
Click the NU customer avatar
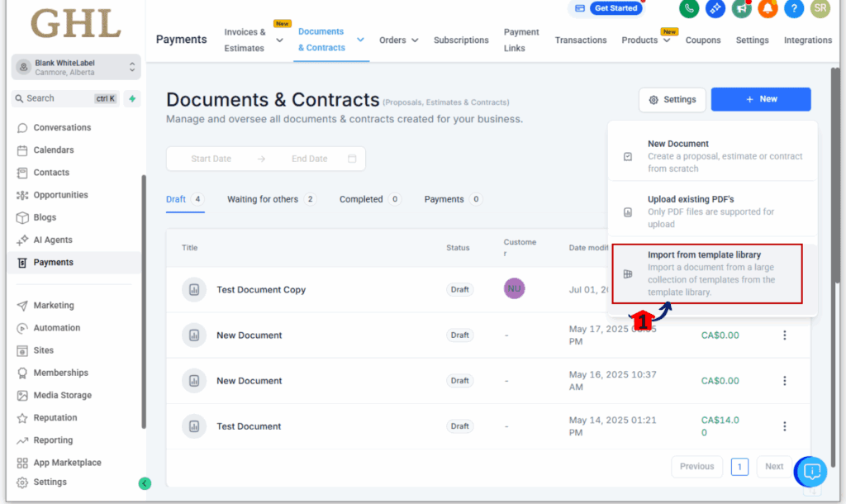point(514,288)
